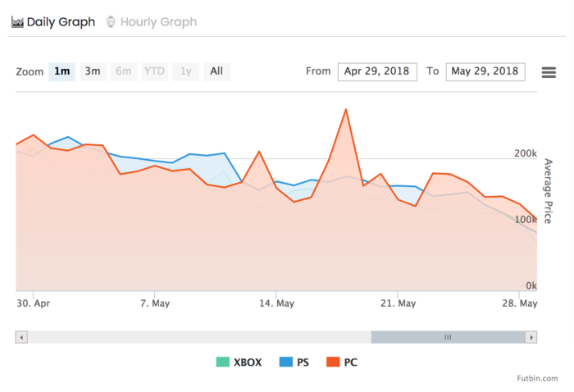Viewport: 574px width, 392px height.
Task: Set zoom range to All
Action: [216, 71]
